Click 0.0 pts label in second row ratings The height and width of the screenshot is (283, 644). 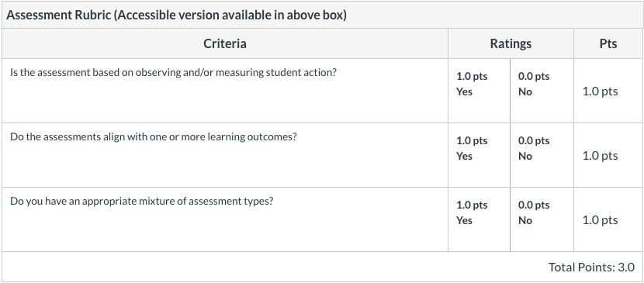tap(534, 140)
